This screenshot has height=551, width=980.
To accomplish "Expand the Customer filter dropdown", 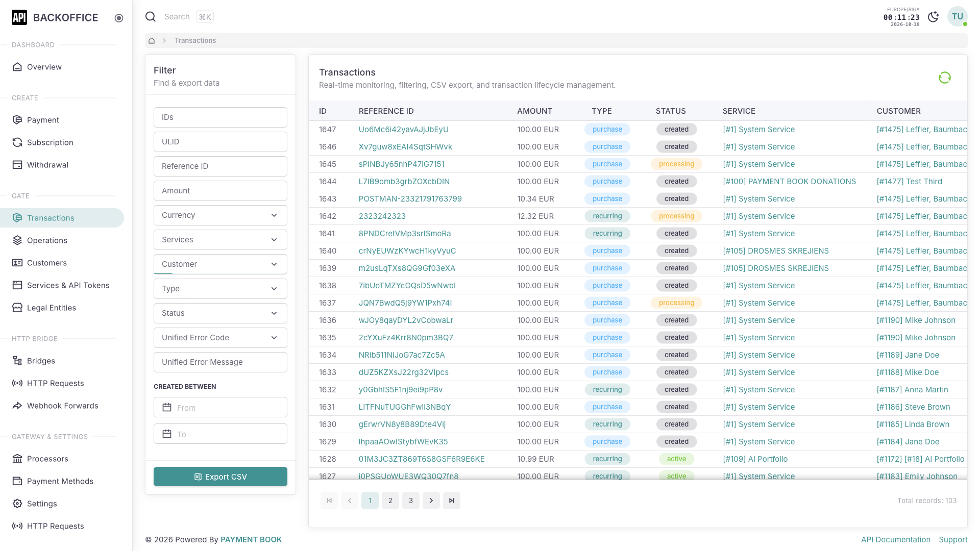I will point(220,264).
